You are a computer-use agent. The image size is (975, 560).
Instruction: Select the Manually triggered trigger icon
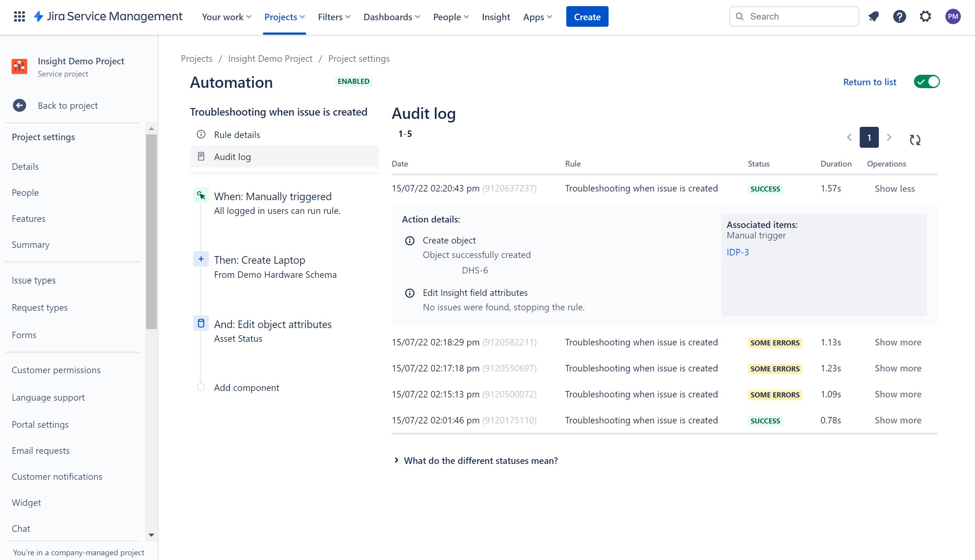click(201, 196)
